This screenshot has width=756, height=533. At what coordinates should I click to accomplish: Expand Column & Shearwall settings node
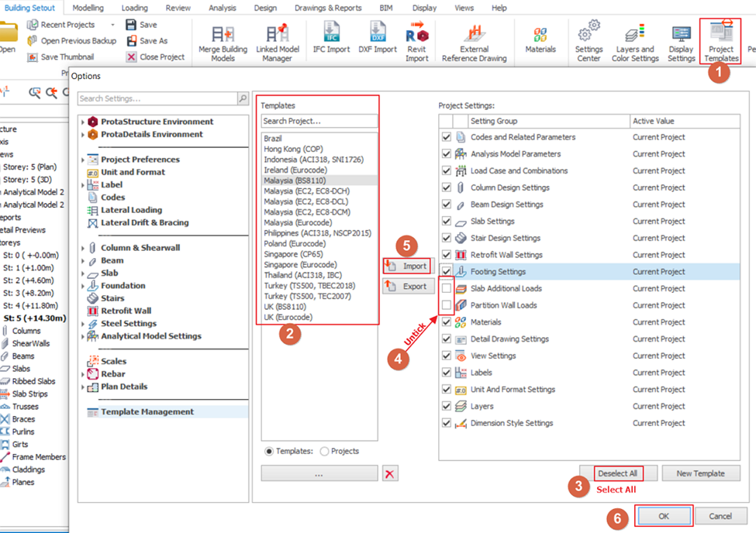84,248
